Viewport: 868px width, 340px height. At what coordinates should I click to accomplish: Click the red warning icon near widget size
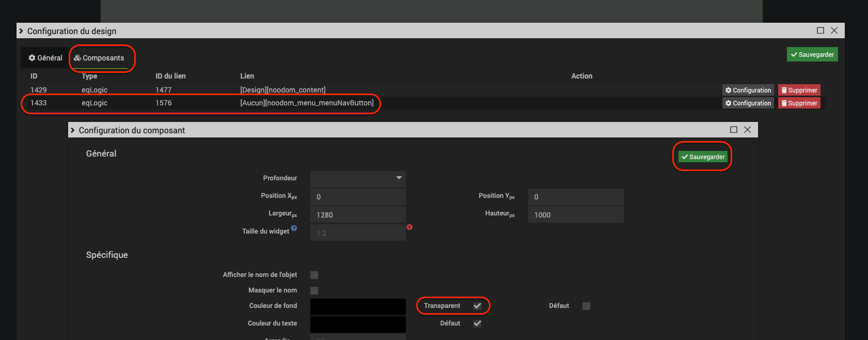409,227
